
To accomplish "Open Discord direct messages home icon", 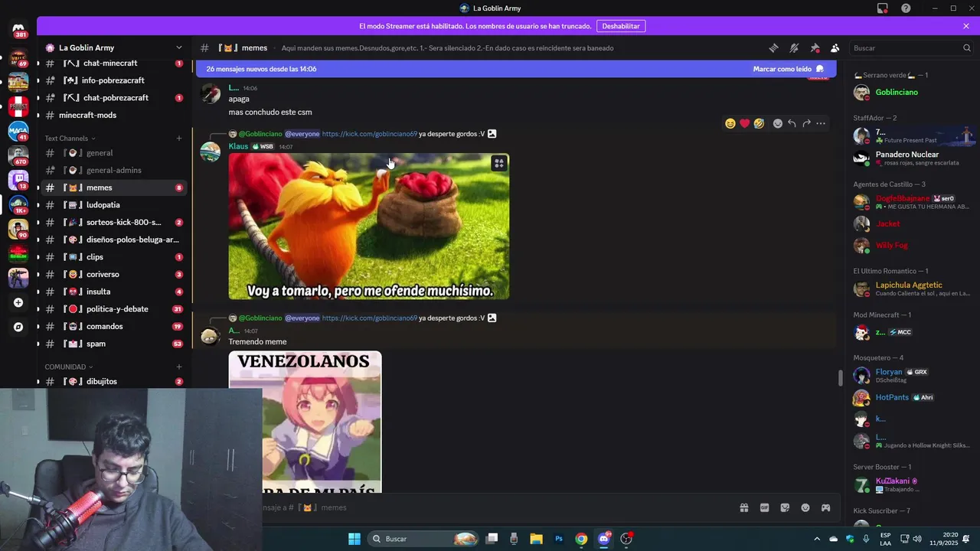I will tap(18, 30).
